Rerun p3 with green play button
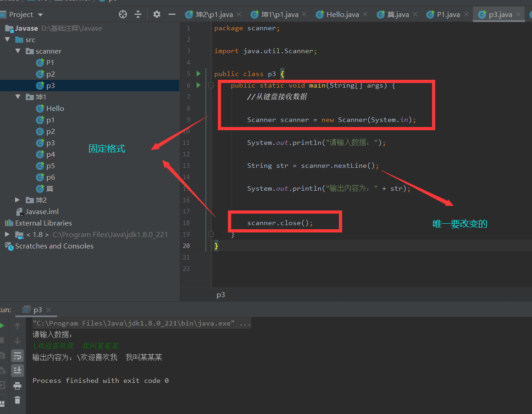The height and width of the screenshot is (414, 532). 2,326
